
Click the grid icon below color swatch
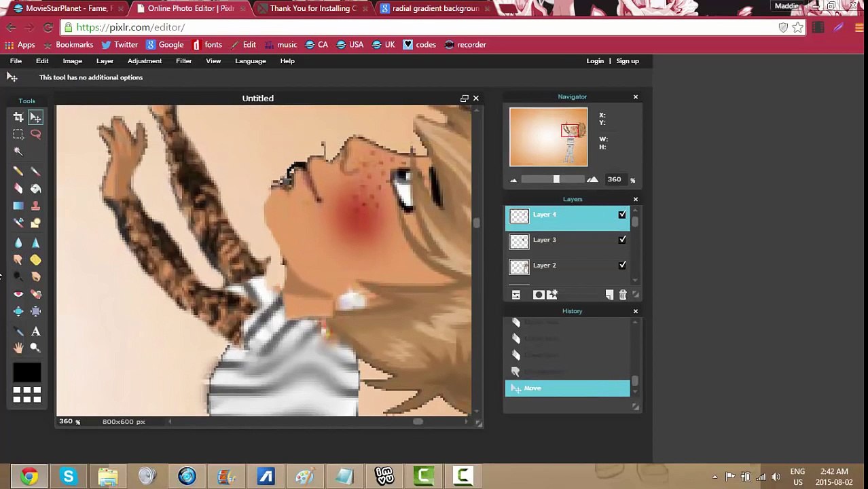tap(27, 395)
